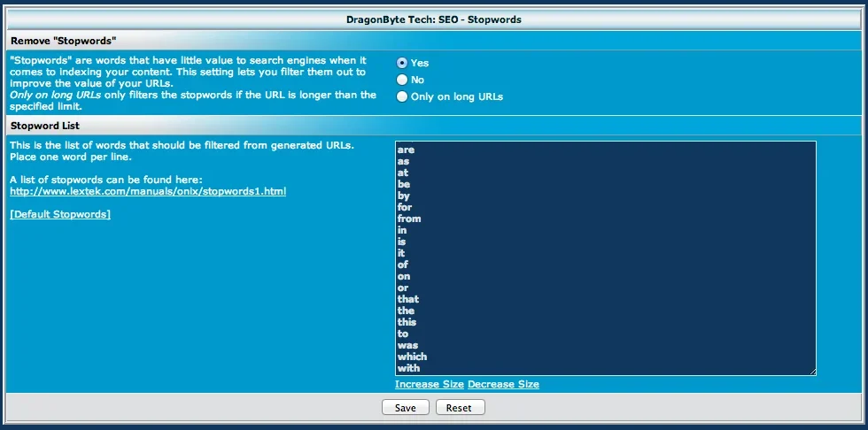This screenshot has height=430, width=868.
Task: Click the word 'be' in stopword list
Action: pyautogui.click(x=404, y=184)
